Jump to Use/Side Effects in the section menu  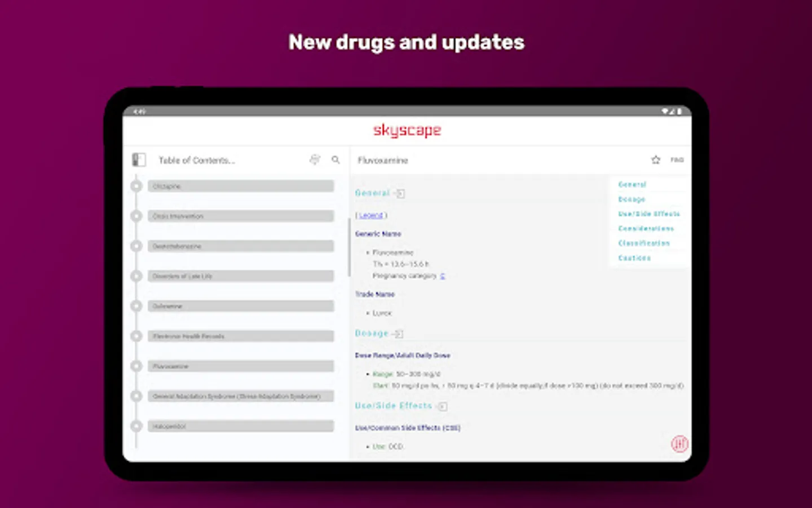(x=649, y=214)
